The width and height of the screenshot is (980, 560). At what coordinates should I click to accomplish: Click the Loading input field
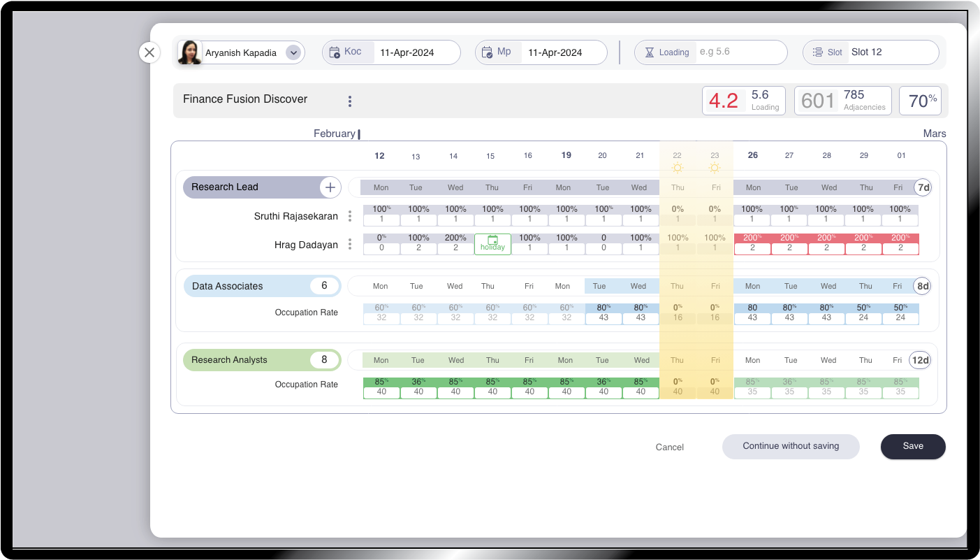point(739,52)
